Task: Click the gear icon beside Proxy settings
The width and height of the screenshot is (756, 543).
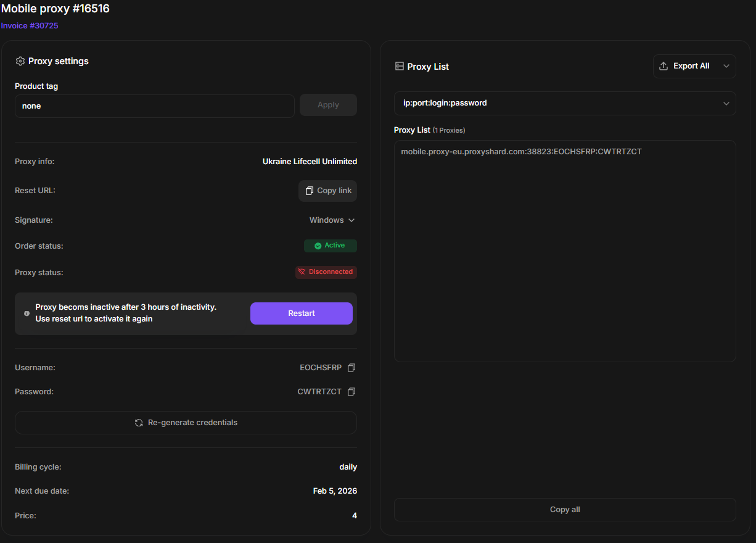Action: (20, 61)
